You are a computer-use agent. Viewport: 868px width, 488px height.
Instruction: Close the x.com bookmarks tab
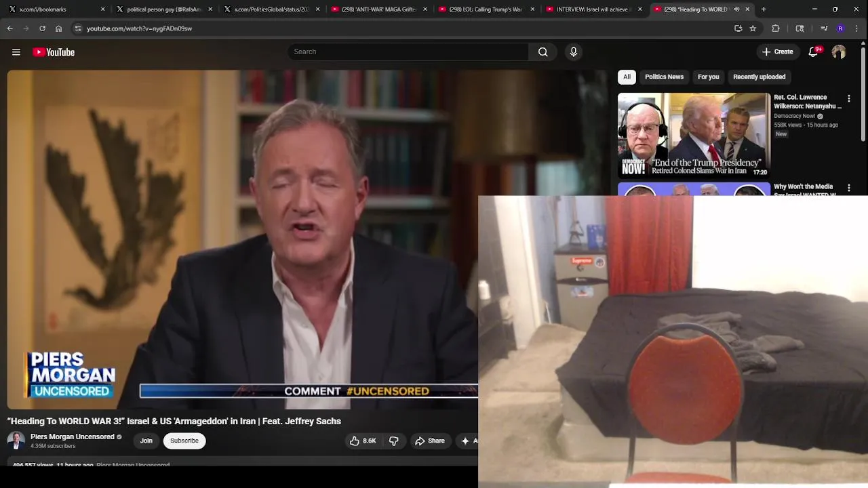point(102,9)
